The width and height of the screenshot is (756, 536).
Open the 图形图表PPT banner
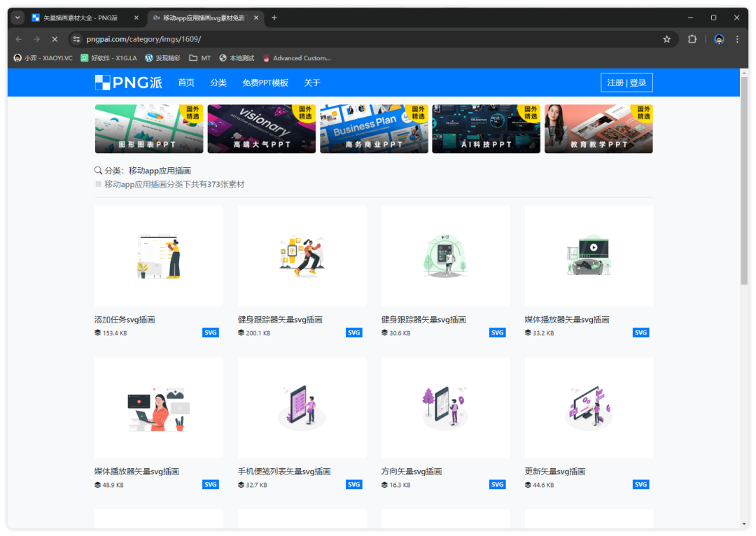[149, 129]
